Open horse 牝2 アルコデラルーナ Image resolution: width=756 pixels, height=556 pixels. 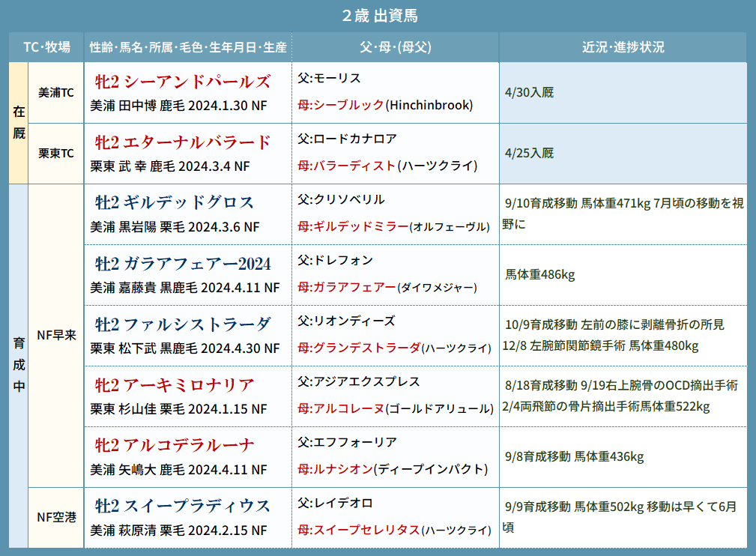[x=174, y=445]
